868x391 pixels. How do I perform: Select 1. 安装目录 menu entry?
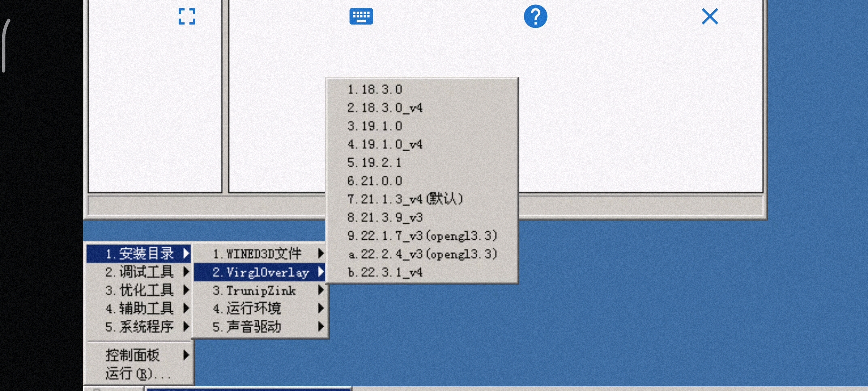click(x=139, y=253)
